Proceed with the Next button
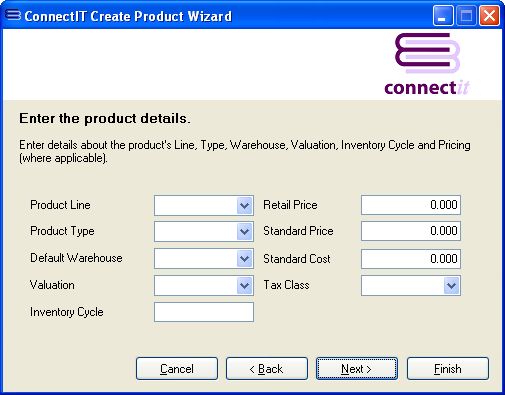Image resolution: width=505 pixels, height=395 pixels. [357, 369]
